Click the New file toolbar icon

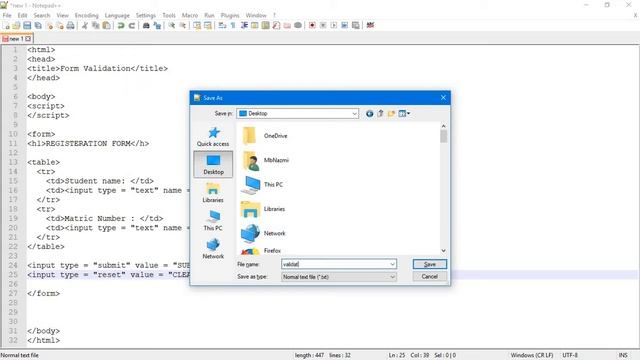click(6, 25)
